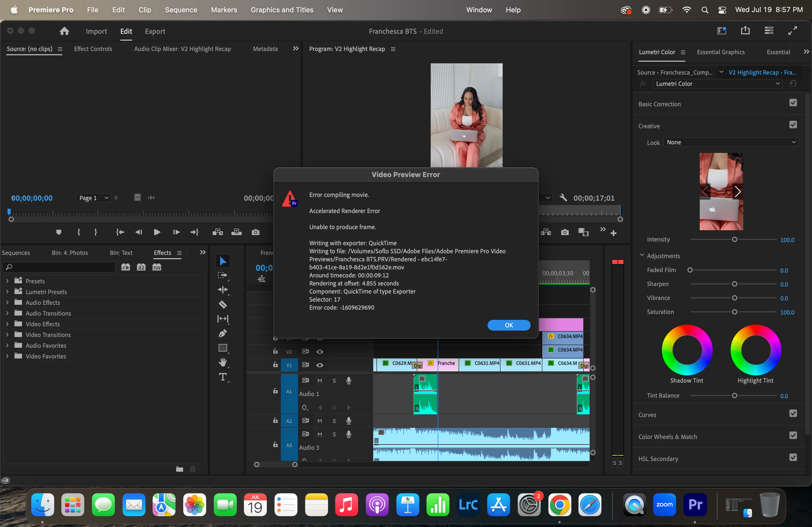
Task: Expand the Video Effects folder
Action: click(8, 324)
